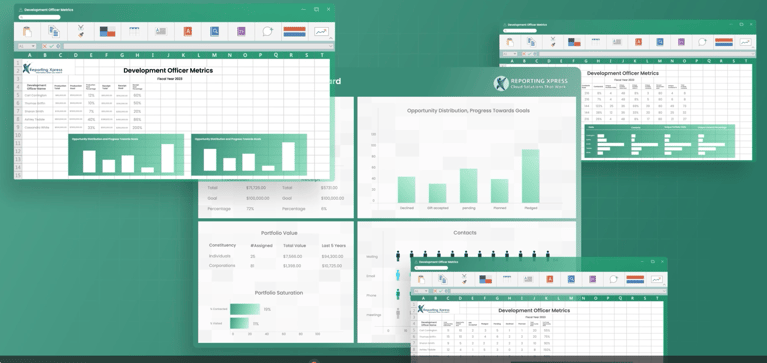Insert a line chart icon in top-left window
Viewport: 767px width, 363px height.
point(321,31)
